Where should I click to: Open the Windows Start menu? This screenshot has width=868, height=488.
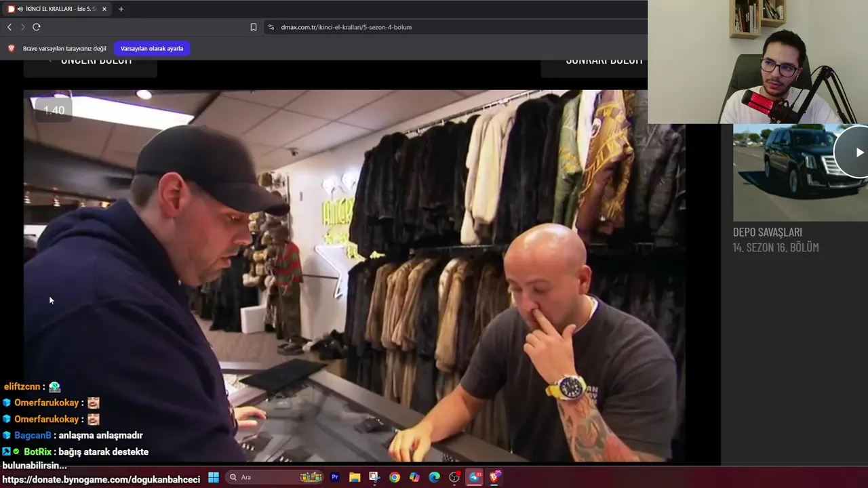pos(214,477)
